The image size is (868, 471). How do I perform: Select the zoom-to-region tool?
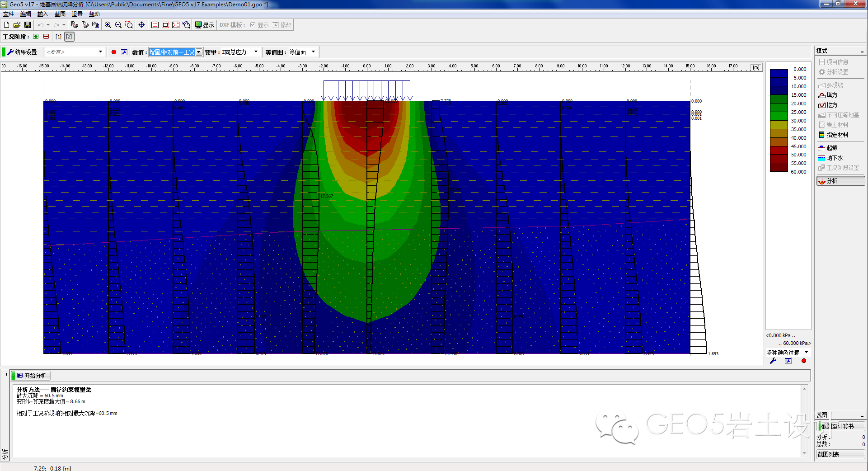129,25
